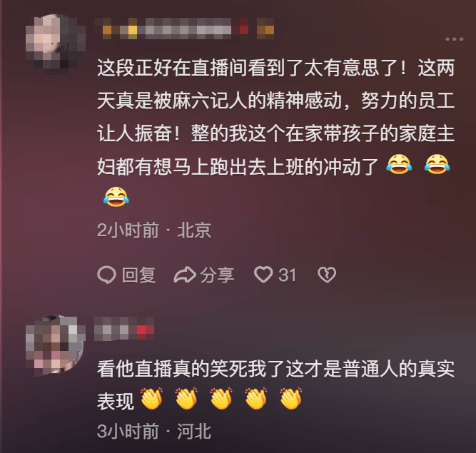The height and width of the screenshot is (453, 476).
Task: Select comment text starting with 看他直播真的笑死我了
Action: coord(275,385)
